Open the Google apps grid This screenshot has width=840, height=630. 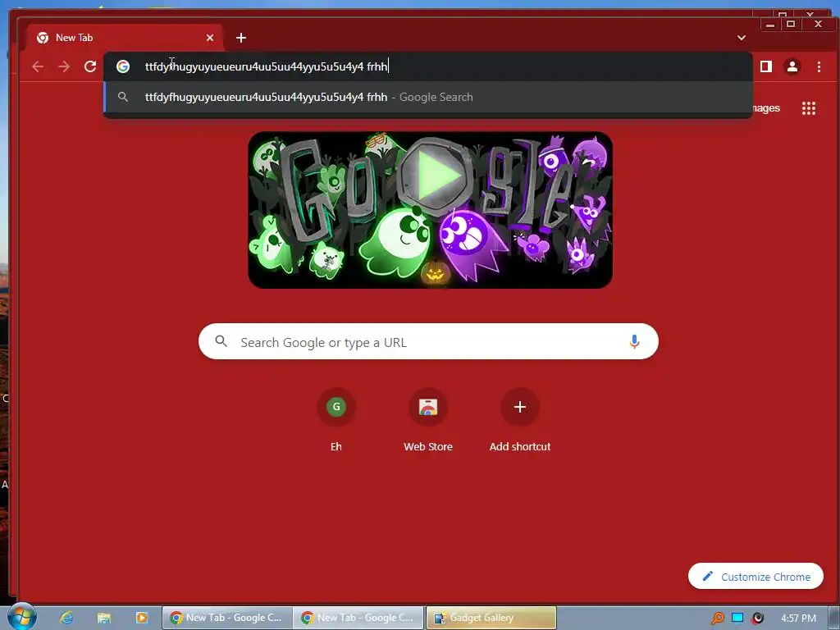coord(808,108)
